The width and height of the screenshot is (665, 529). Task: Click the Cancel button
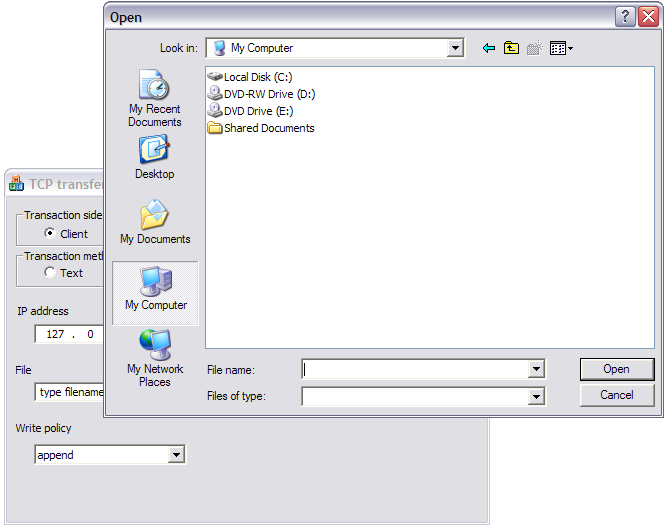(617, 395)
